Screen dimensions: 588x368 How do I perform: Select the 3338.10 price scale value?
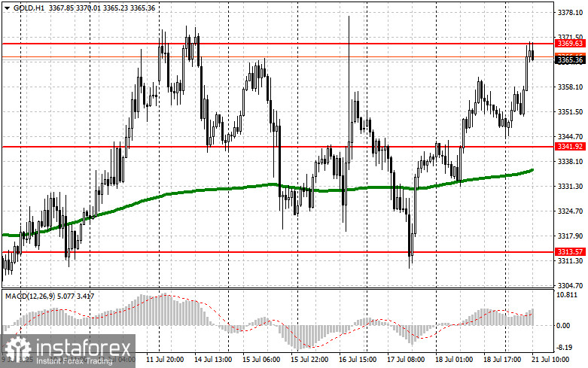pos(570,161)
